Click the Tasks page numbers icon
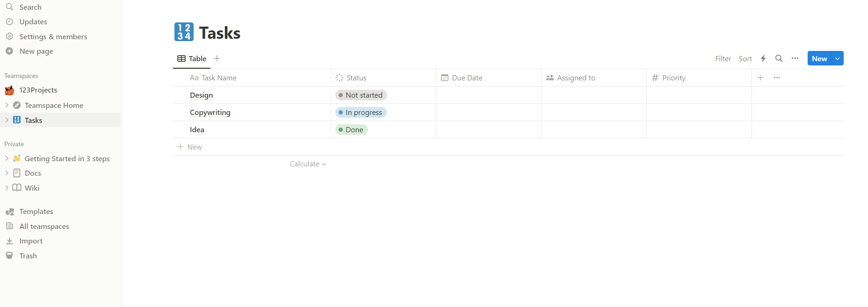 [x=184, y=32]
